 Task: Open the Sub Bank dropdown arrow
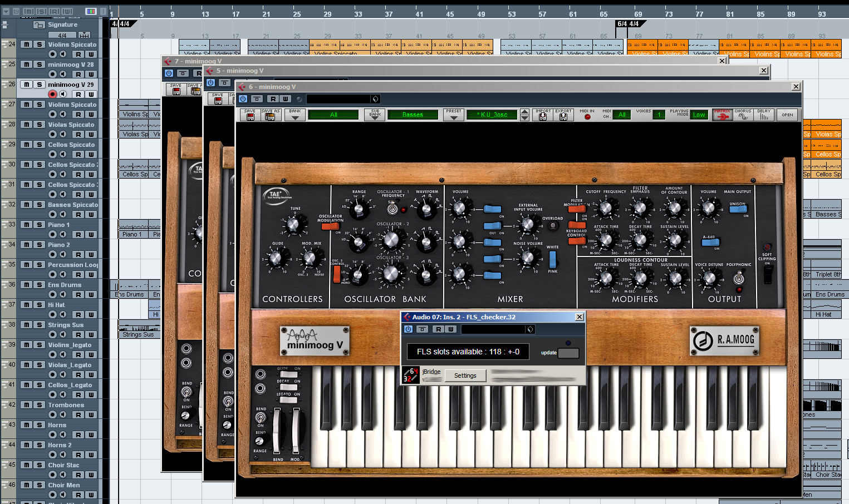pyautogui.click(x=375, y=115)
